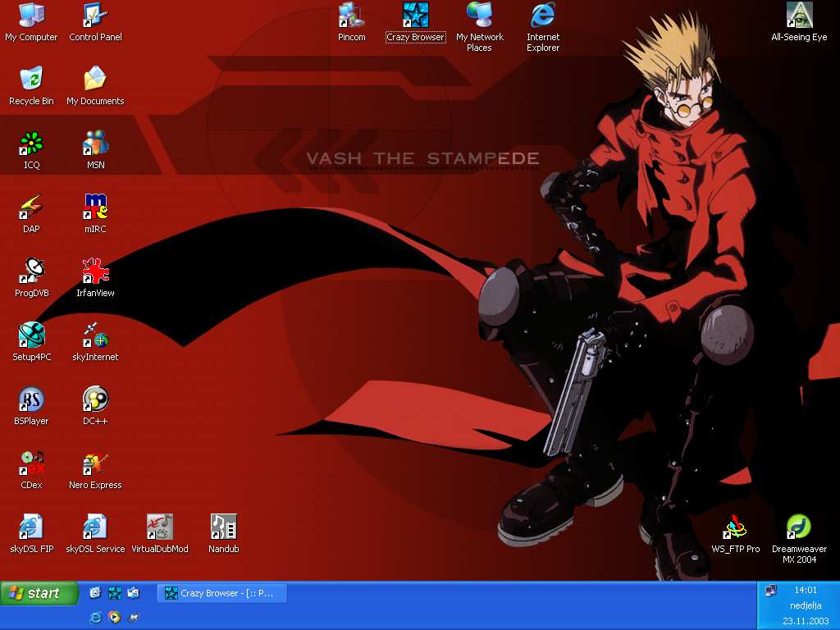
Task: Select the ProgDVB satellite dish icon
Action: point(31,271)
